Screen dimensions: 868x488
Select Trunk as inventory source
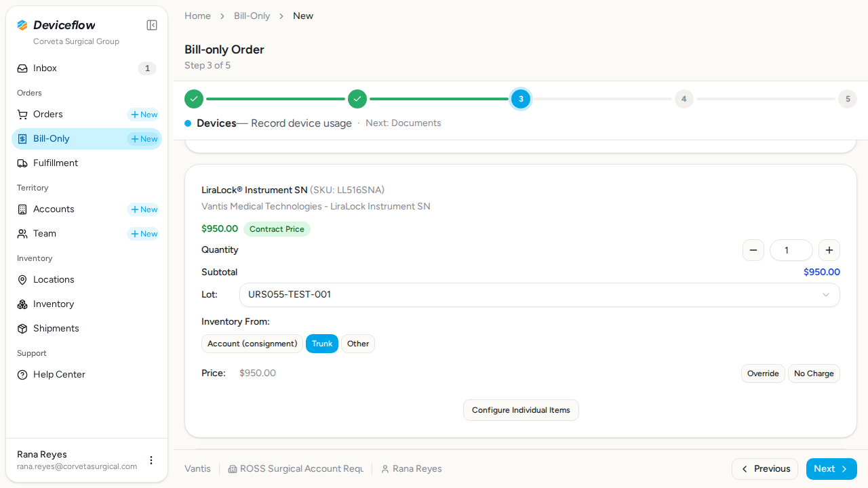point(322,344)
